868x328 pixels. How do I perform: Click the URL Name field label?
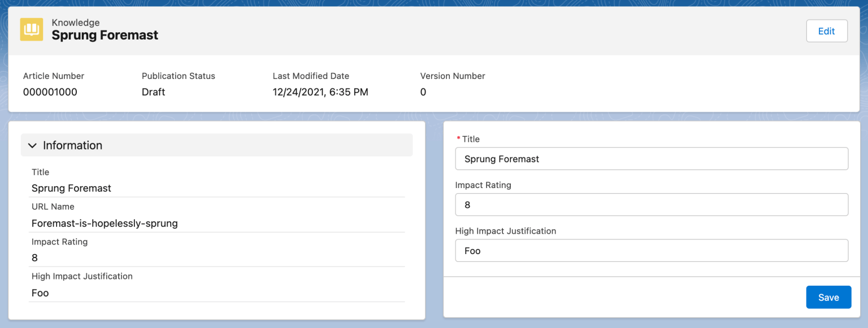click(53, 207)
